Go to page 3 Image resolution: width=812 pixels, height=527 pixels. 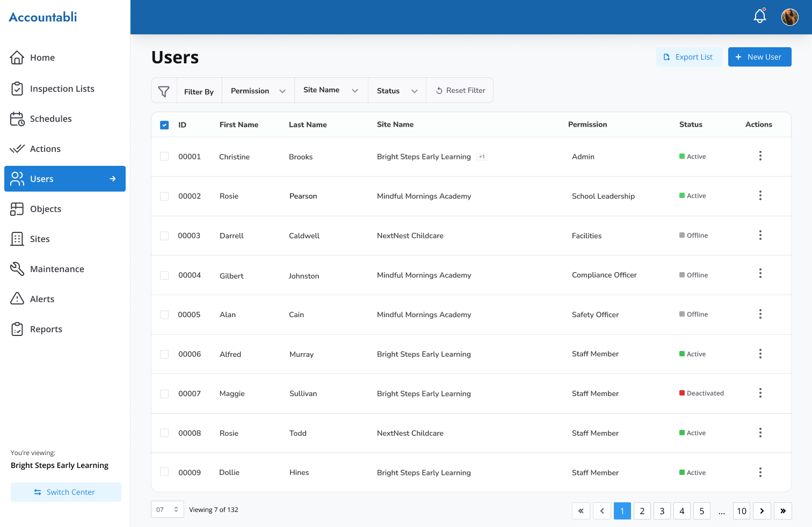(662, 511)
